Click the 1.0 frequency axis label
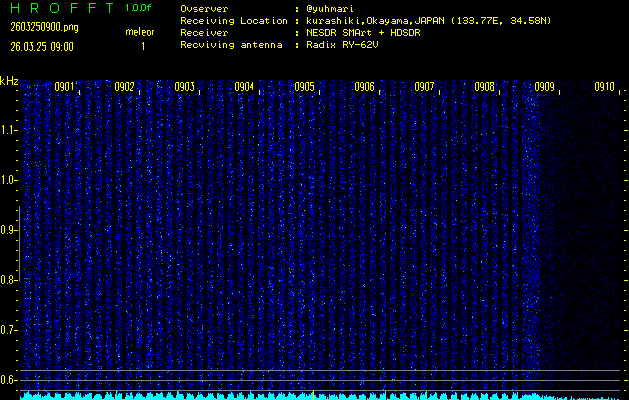The width and height of the screenshot is (629, 400). tap(9, 180)
